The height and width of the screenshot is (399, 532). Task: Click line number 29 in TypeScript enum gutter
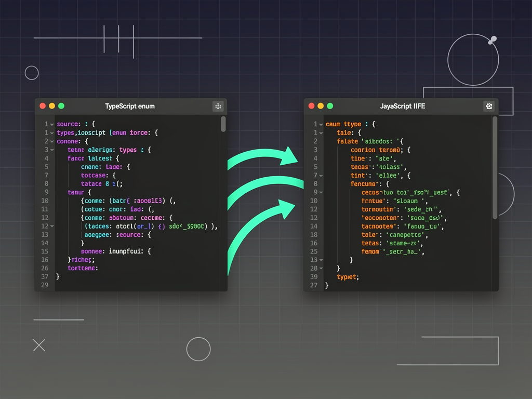click(45, 285)
